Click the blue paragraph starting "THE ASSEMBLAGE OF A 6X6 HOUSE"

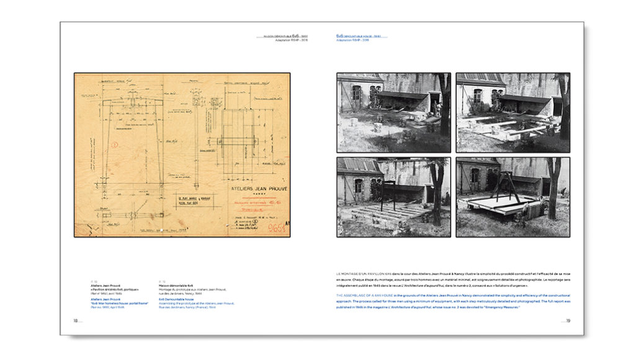pyautogui.click(x=454, y=301)
